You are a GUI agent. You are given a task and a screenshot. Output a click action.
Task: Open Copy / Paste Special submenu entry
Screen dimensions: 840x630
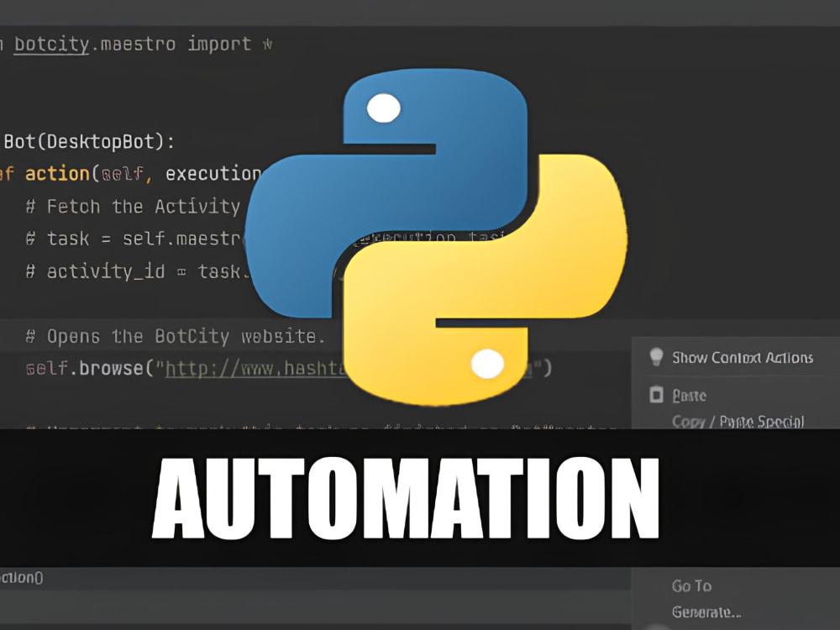738,422
